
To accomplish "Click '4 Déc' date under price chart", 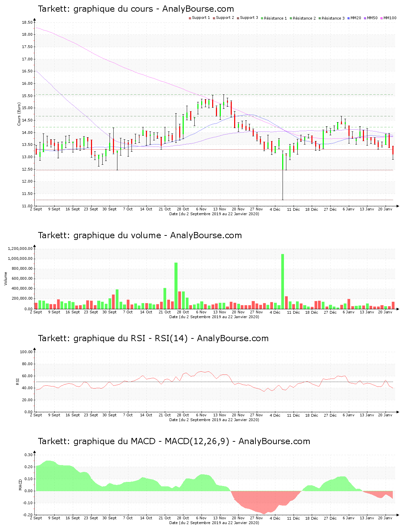I will pyautogui.click(x=275, y=209).
